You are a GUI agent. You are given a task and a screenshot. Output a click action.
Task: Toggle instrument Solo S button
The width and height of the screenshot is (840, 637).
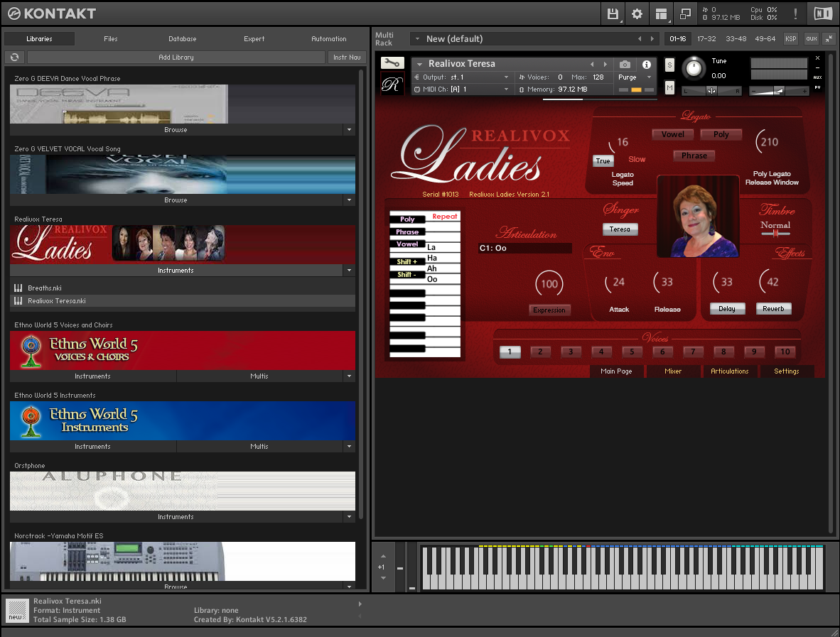[x=669, y=65]
